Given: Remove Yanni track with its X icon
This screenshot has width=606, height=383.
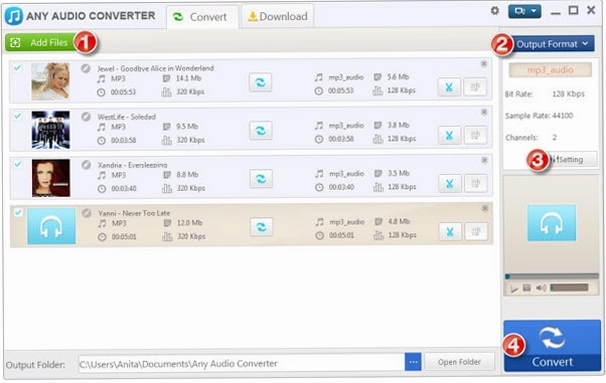Looking at the screenshot, I should click(x=485, y=208).
